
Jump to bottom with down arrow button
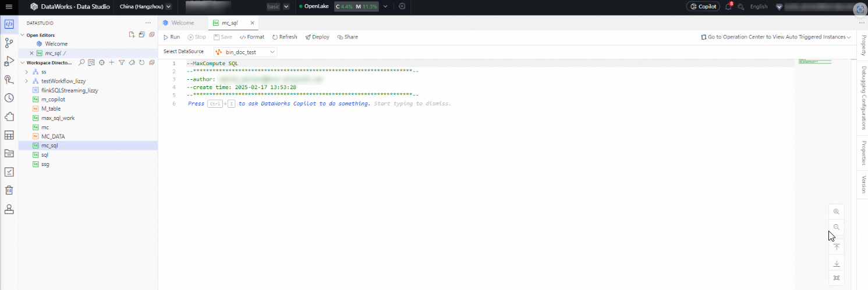click(x=837, y=263)
